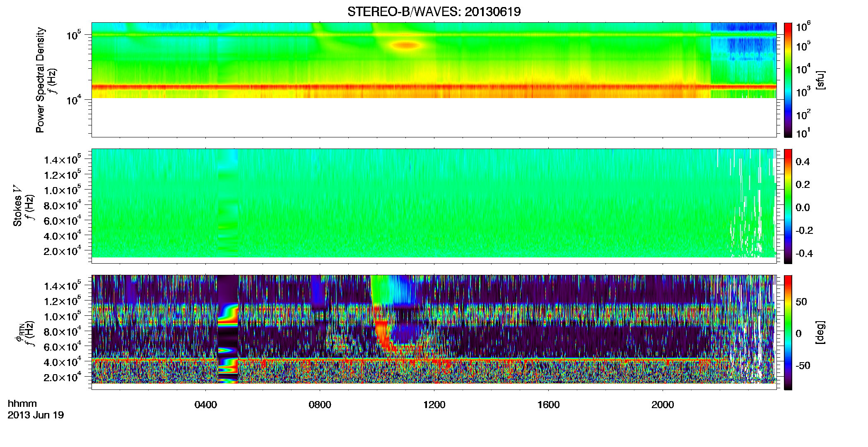Click 1.0×10^5 tick in Stokes V panel
This screenshot has height=447, width=868.
point(63,190)
